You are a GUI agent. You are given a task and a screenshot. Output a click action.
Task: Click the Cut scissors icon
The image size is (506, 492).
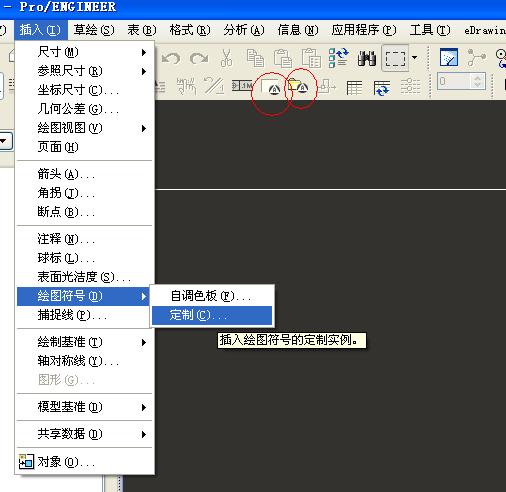pos(226,58)
